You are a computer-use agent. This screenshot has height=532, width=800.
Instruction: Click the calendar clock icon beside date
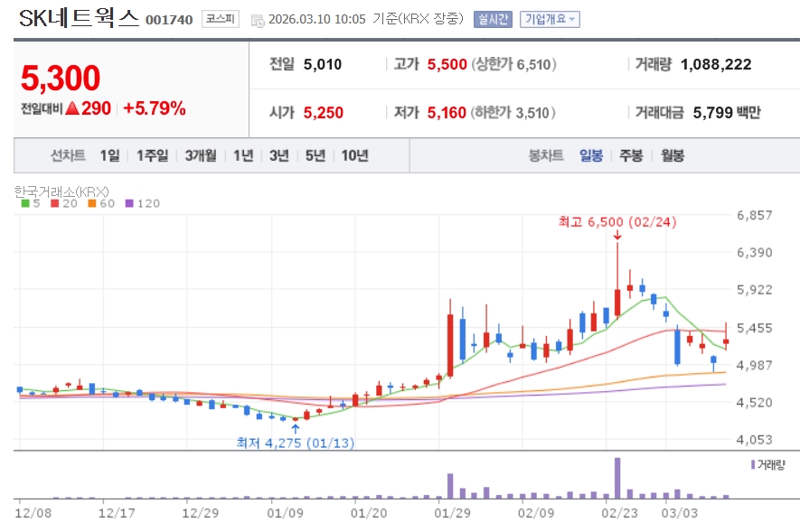(x=259, y=21)
